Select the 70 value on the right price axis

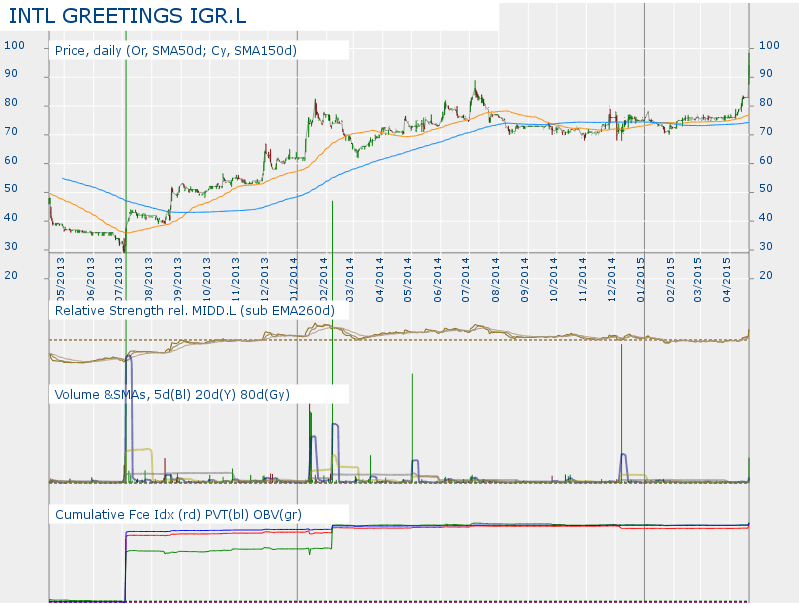[x=766, y=132]
